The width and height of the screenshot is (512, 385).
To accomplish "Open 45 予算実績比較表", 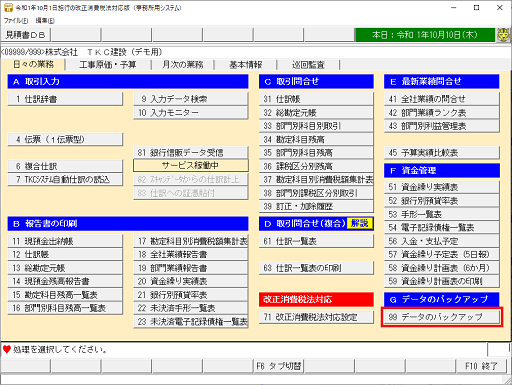I will pyautogui.click(x=442, y=153).
